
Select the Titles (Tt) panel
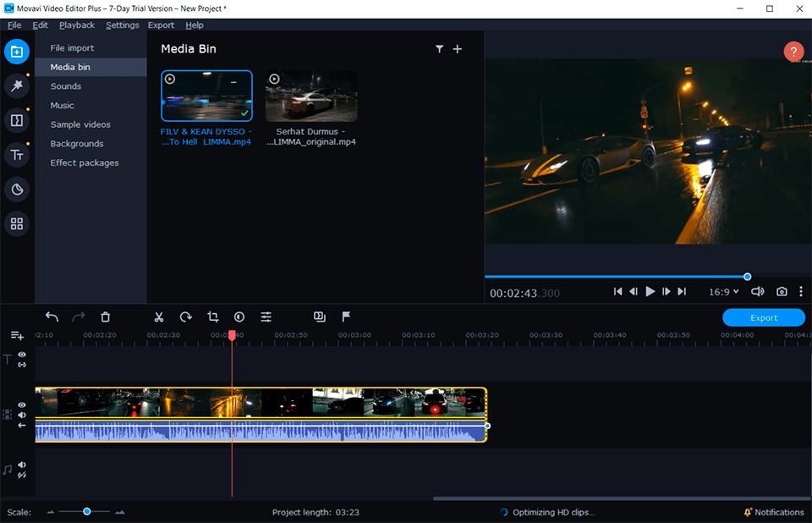(x=17, y=155)
